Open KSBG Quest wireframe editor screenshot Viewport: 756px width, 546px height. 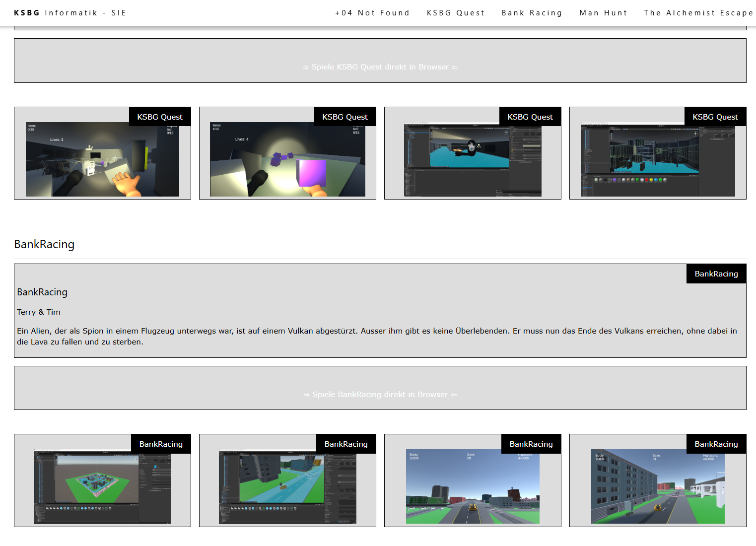[658, 159]
